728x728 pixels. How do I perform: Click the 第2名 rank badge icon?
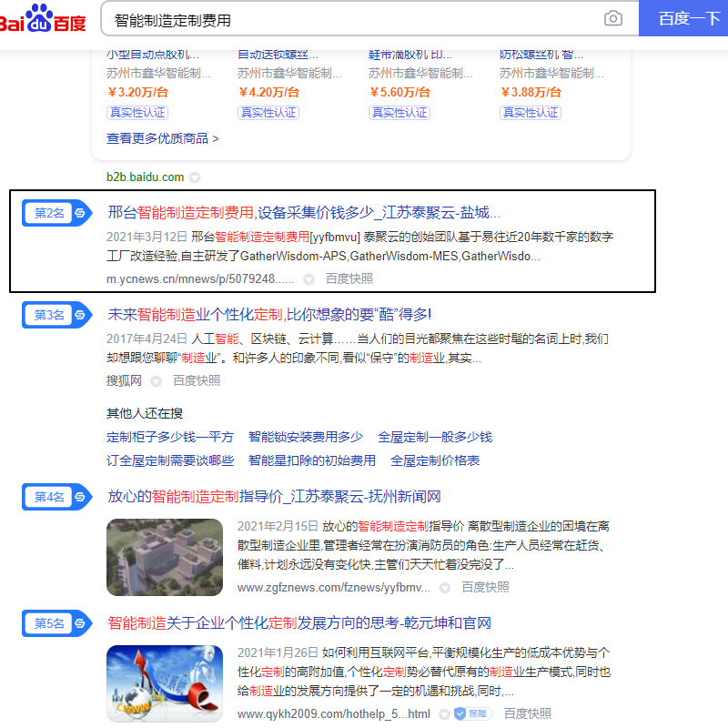tap(56, 213)
